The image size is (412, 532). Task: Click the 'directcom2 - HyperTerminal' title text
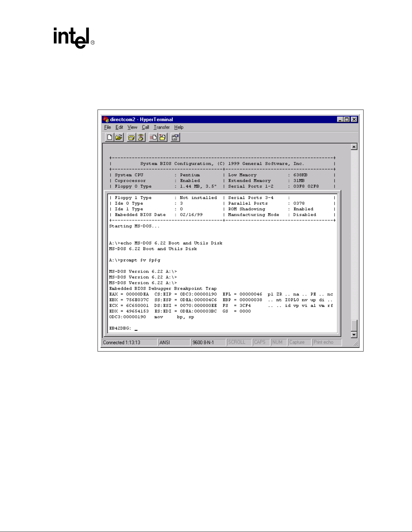pos(142,119)
